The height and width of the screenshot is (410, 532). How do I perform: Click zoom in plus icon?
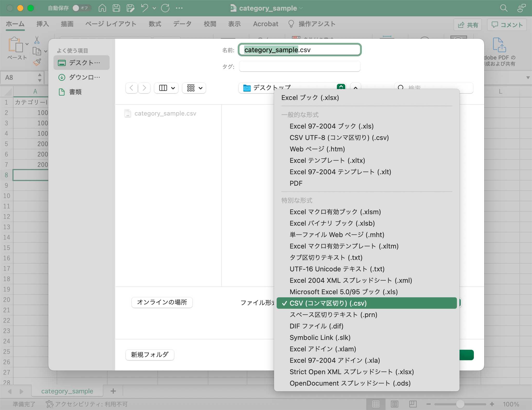[492, 404]
